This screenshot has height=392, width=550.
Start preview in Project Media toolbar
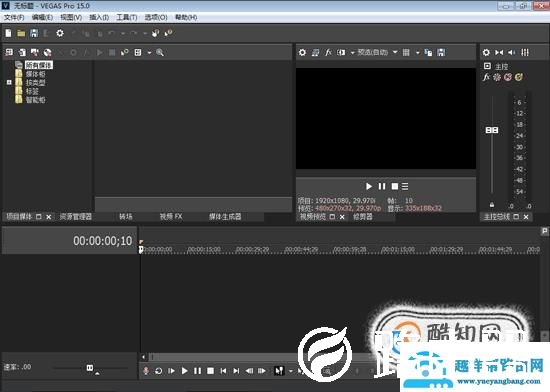100,53
